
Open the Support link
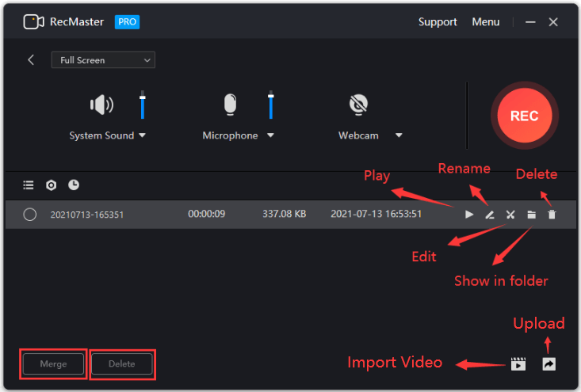click(x=438, y=22)
